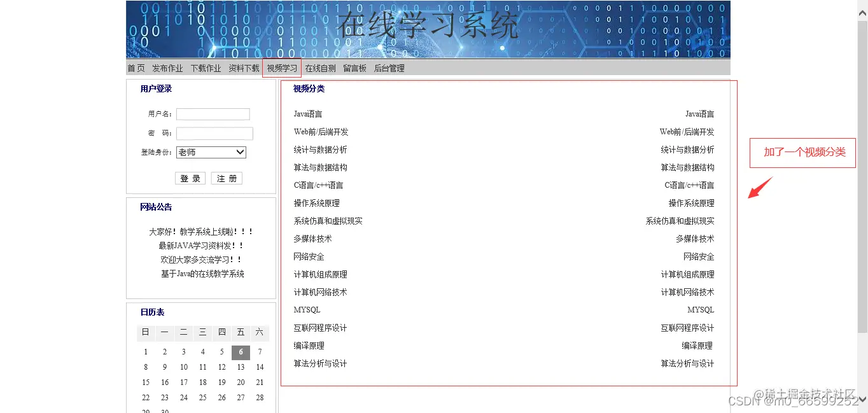Image resolution: width=868 pixels, height=413 pixels.
Task: Open the 视频学习 menu item
Action: click(x=281, y=67)
